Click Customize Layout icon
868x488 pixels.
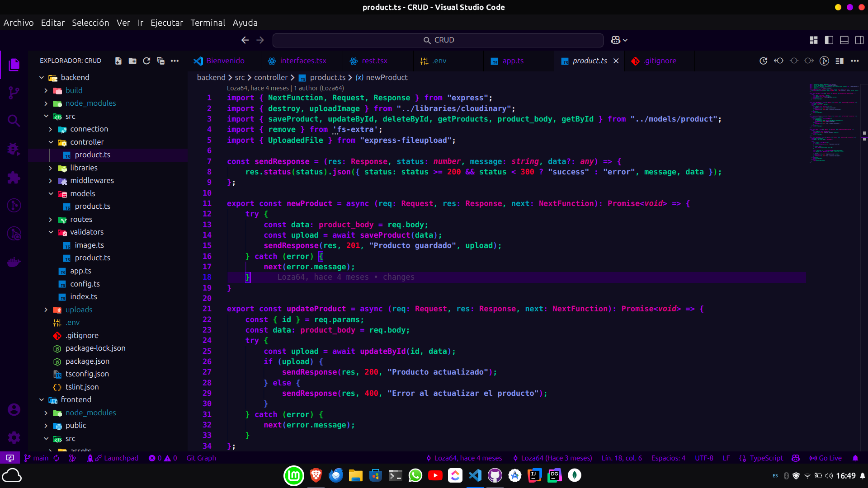pos(814,40)
